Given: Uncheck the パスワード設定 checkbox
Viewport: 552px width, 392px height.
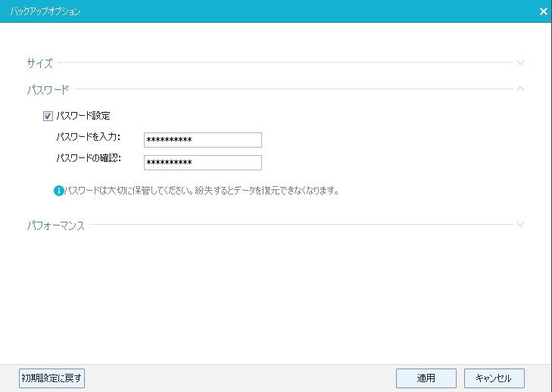Looking at the screenshot, I should point(48,116).
